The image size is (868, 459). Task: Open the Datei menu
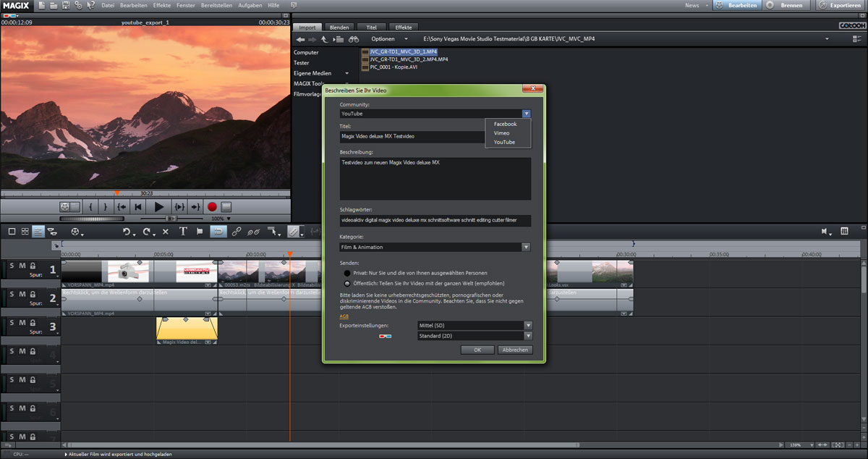coord(108,5)
